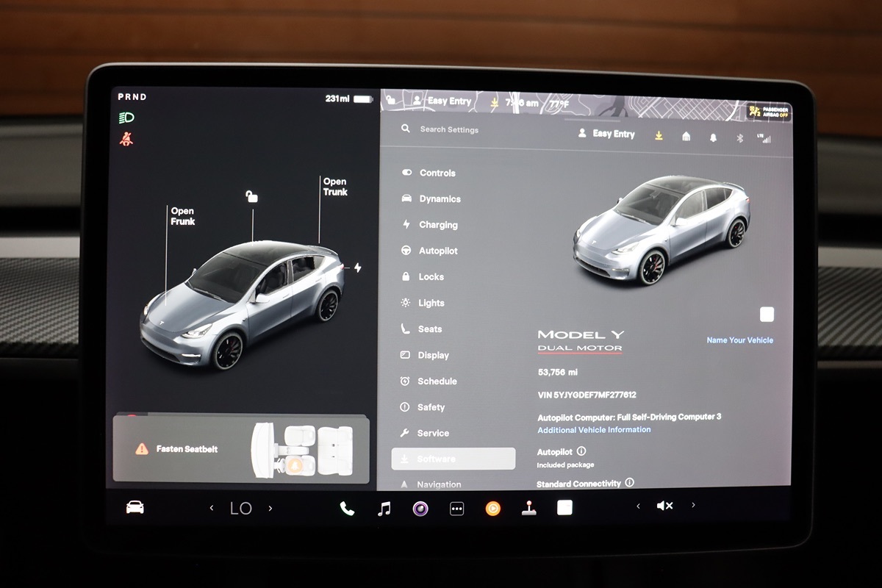The width and height of the screenshot is (882, 588).
Task: Tap the VIN 5YJYGDEF7MF277612 text
Action: (x=587, y=395)
